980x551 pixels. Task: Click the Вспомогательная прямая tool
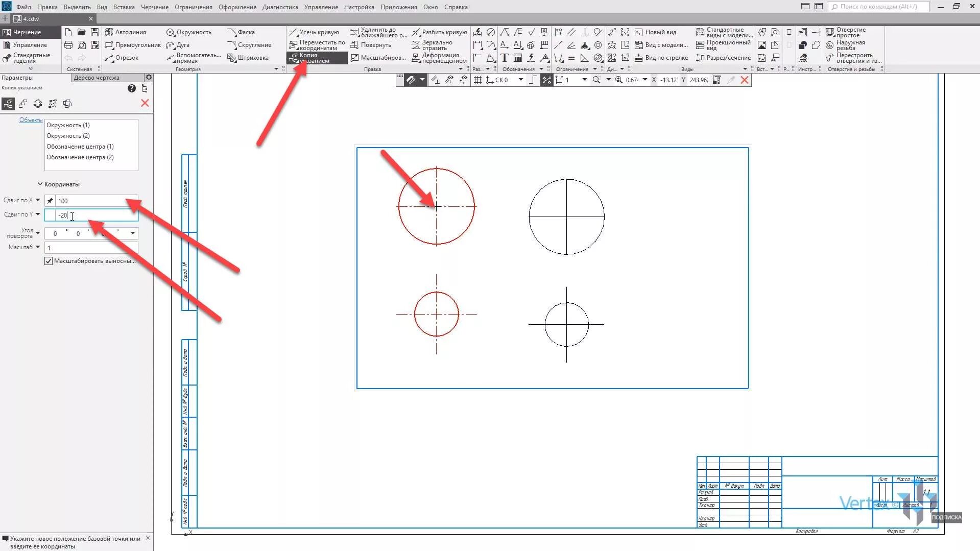(x=194, y=58)
